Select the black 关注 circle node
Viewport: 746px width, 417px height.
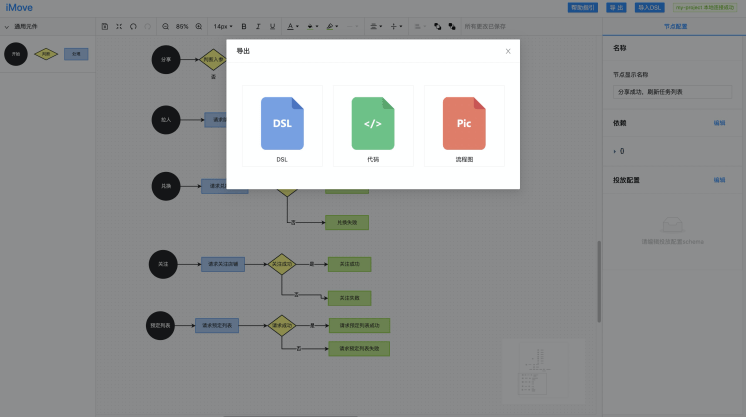tap(163, 264)
